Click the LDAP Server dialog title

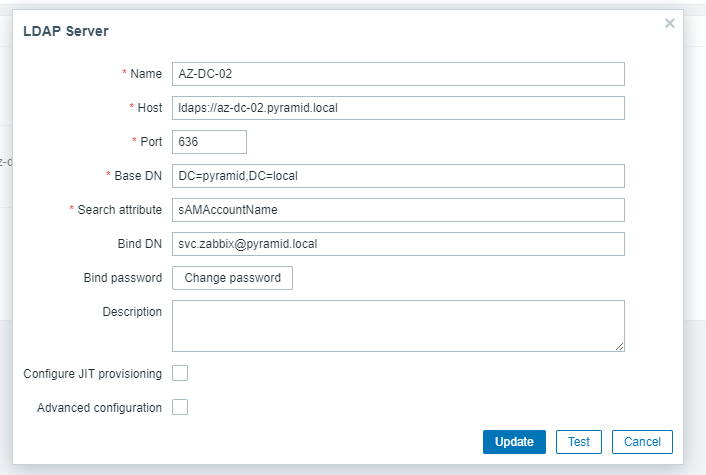tap(66, 31)
